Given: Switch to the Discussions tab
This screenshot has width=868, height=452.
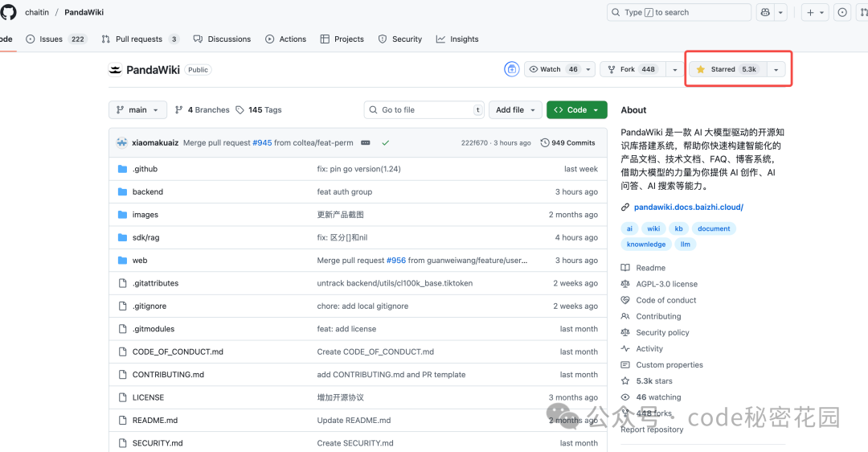Looking at the screenshot, I should (222, 39).
